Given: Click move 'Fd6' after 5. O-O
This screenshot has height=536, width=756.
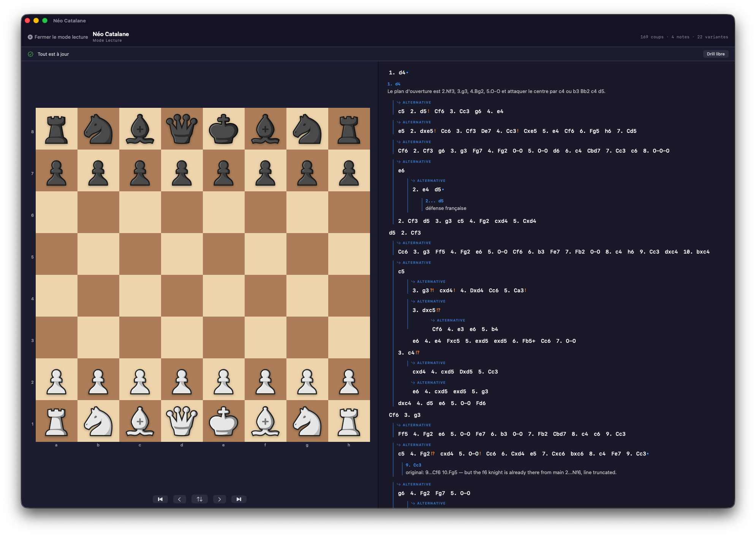Looking at the screenshot, I should 481,404.
